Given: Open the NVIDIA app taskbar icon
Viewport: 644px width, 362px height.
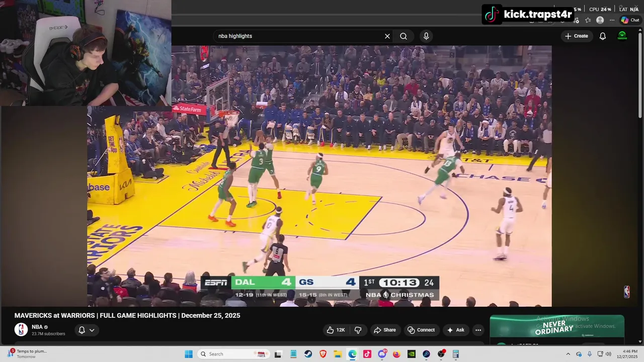Looking at the screenshot, I should pyautogui.click(x=412, y=354).
